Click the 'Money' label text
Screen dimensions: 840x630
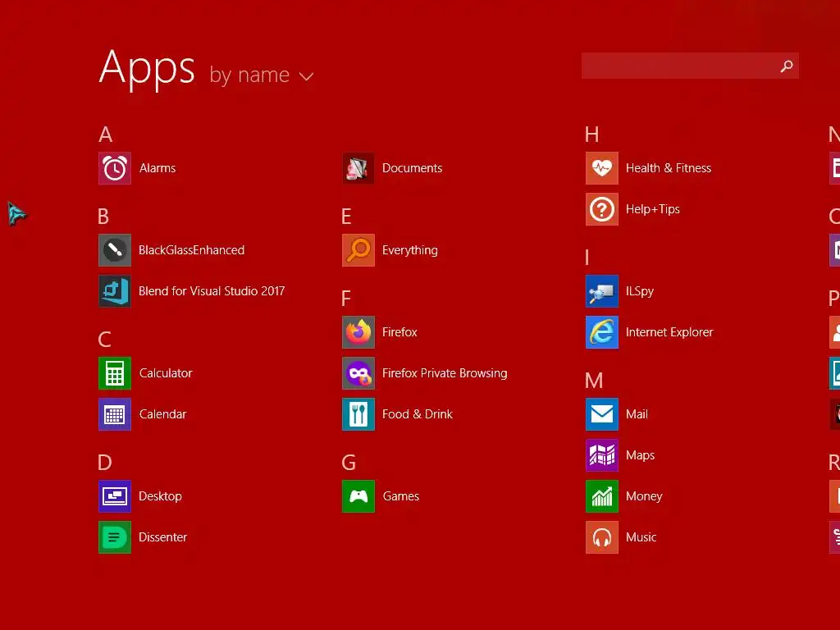[644, 496]
